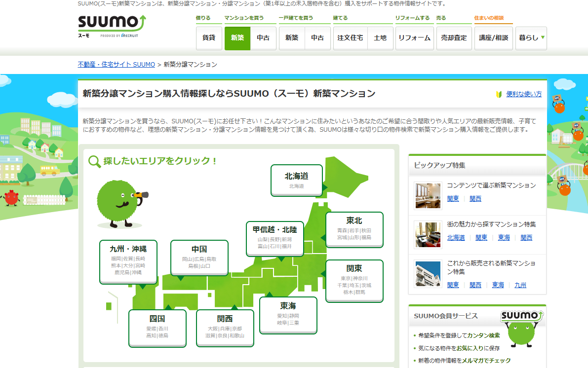Image resolution: width=588 pixels, height=368 pixels.
Task: Open the 土地 tab
Action: pyautogui.click(x=380, y=38)
